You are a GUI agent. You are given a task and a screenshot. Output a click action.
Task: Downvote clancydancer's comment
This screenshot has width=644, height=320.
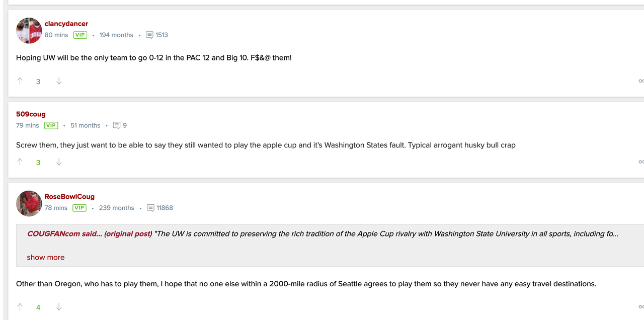tap(59, 81)
